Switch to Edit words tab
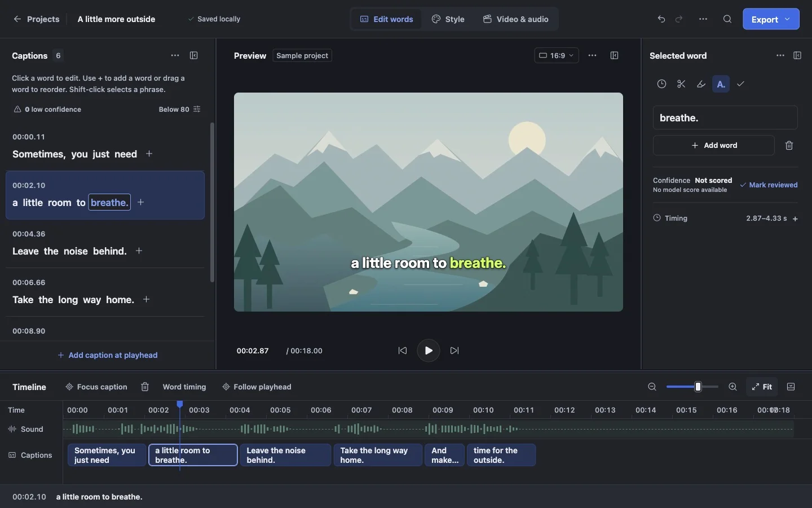 tap(387, 19)
